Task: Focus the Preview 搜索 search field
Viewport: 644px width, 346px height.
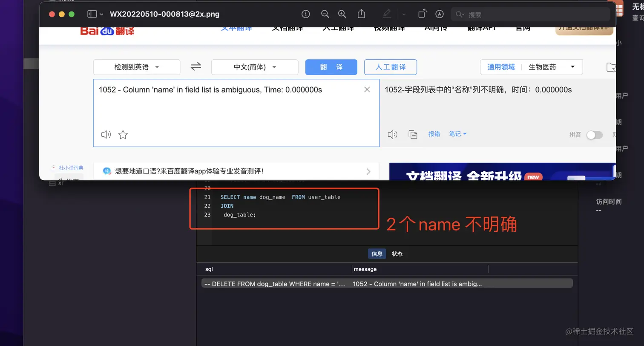Action: tap(530, 14)
